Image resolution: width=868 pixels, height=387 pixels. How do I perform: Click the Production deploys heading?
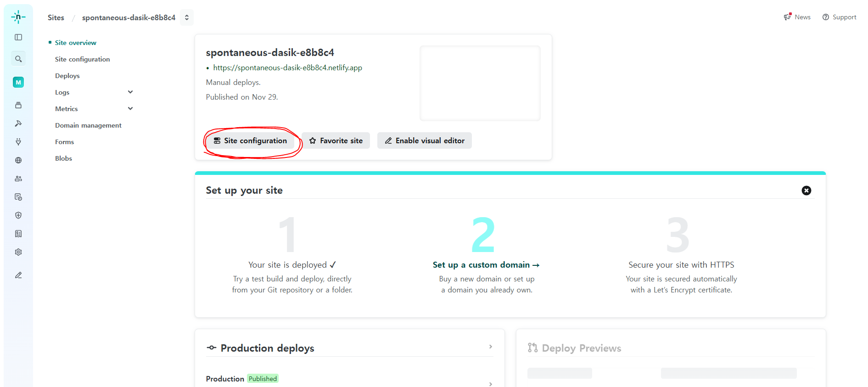(268, 348)
